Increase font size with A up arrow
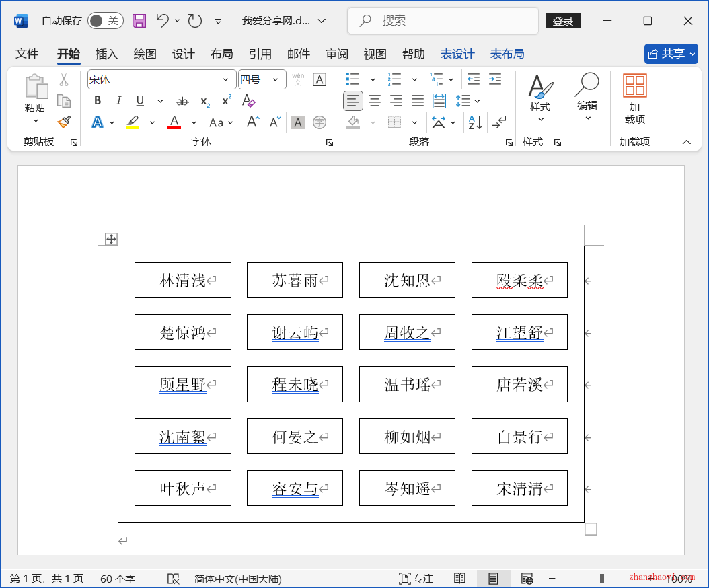 pos(253,122)
